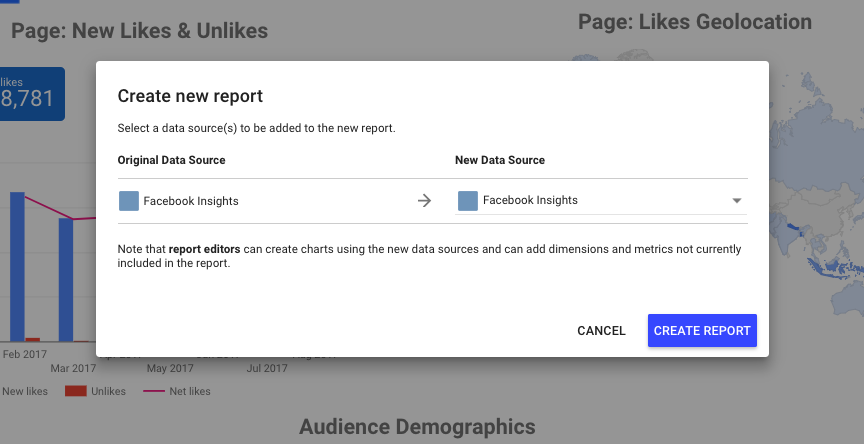The image size is (864, 444).
Task: Cancel the Create new report dialog
Action: (601, 331)
